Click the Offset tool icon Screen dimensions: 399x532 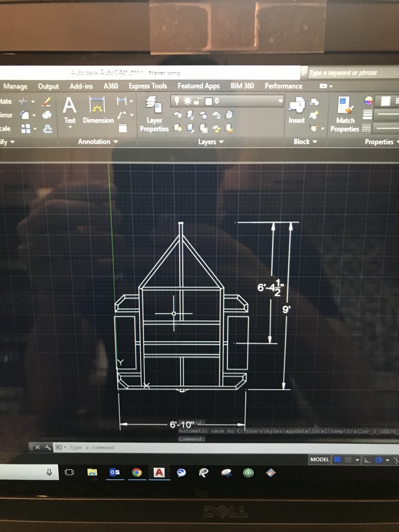click(48, 129)
